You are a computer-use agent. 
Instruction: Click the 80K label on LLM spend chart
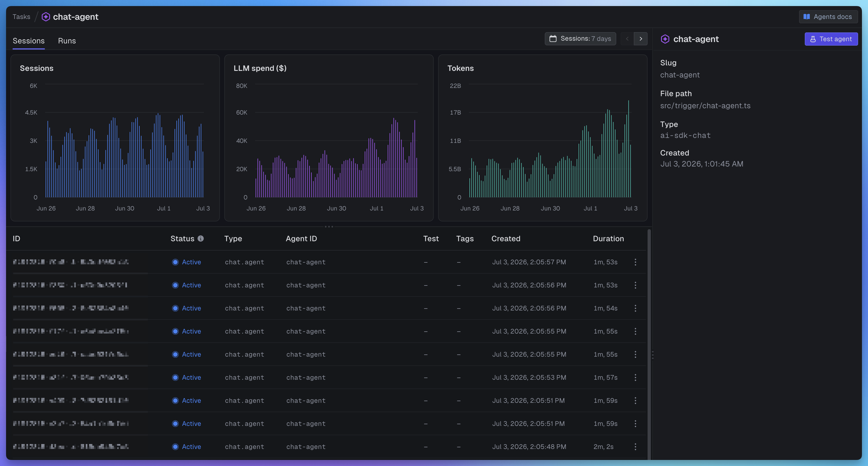coord(242,86)
